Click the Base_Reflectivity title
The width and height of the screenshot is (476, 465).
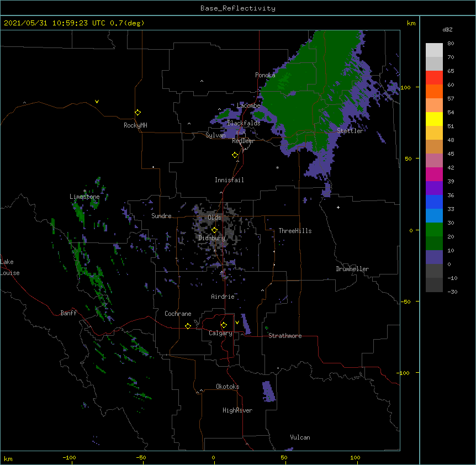pos(238,8)
